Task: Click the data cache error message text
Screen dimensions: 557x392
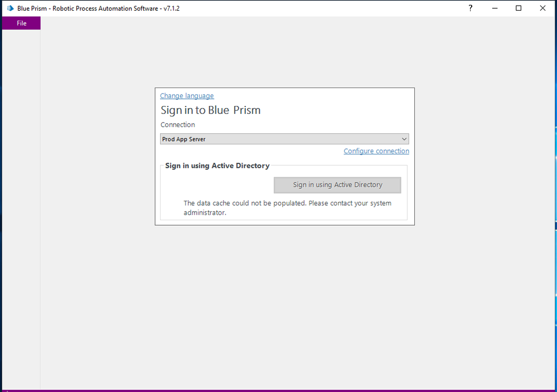Action: tap(287, 208)
